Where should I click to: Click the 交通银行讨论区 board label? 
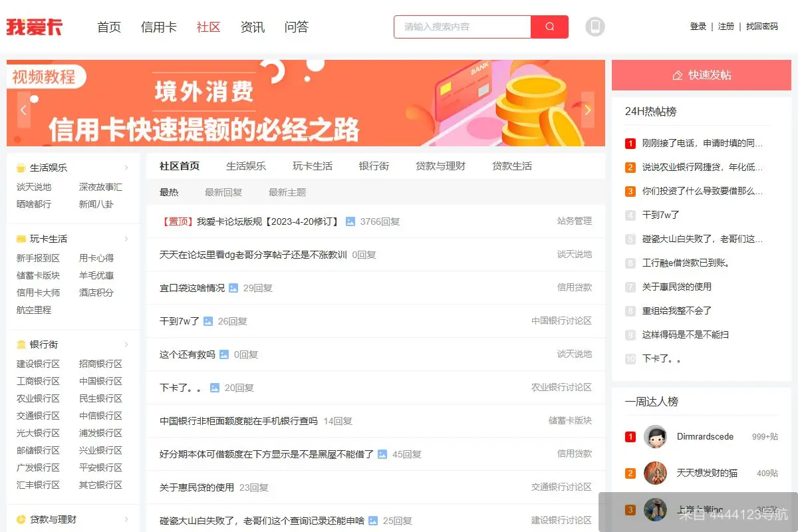(561, 487)
